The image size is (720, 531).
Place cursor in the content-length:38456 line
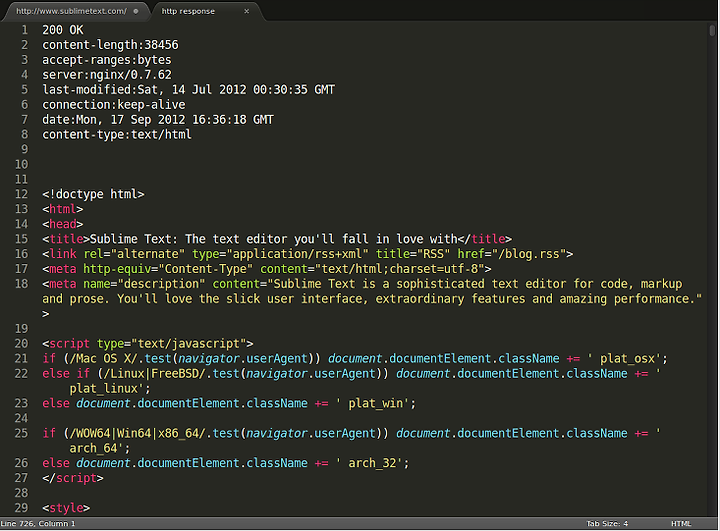(110, 45)
